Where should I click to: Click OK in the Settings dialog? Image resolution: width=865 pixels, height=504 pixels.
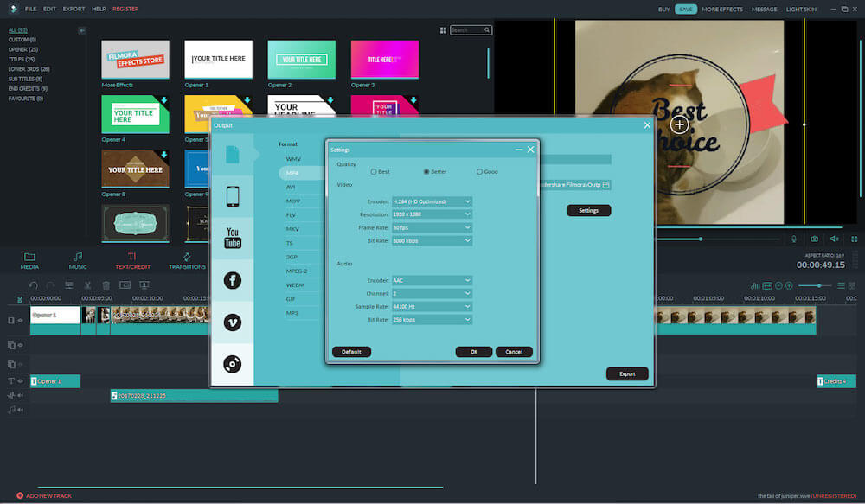[473, 352]
